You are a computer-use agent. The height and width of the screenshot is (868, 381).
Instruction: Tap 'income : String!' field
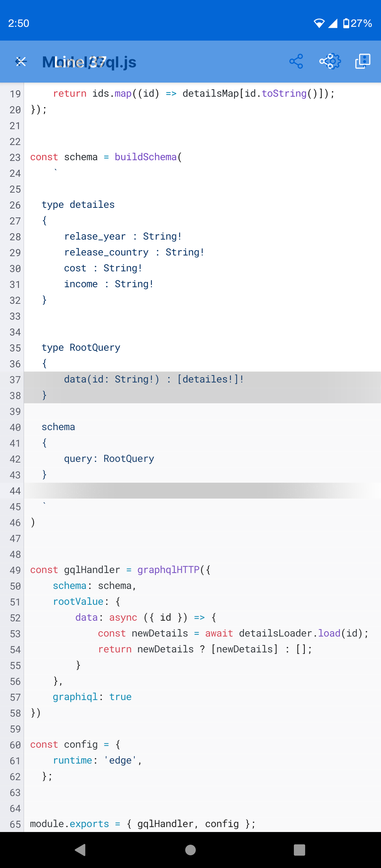pos(109,284)
